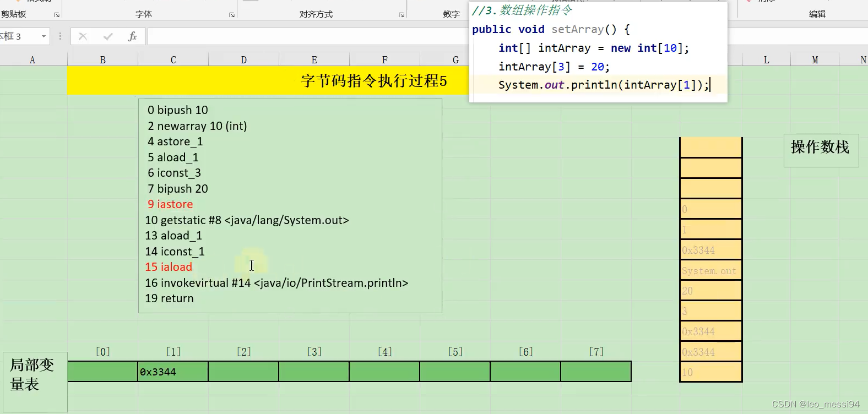The width and height of the screenshot is (868, 414).
Task: Click local variable slot containing 0x3344
Action: [173, 372]
